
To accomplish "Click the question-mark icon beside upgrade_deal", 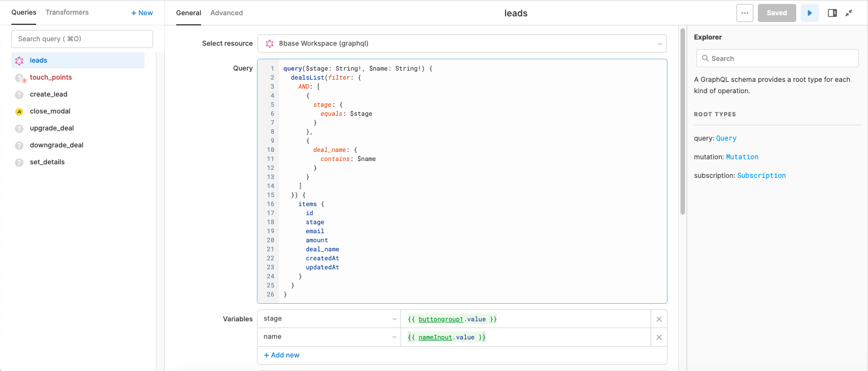I will click(x=19, y=128).
